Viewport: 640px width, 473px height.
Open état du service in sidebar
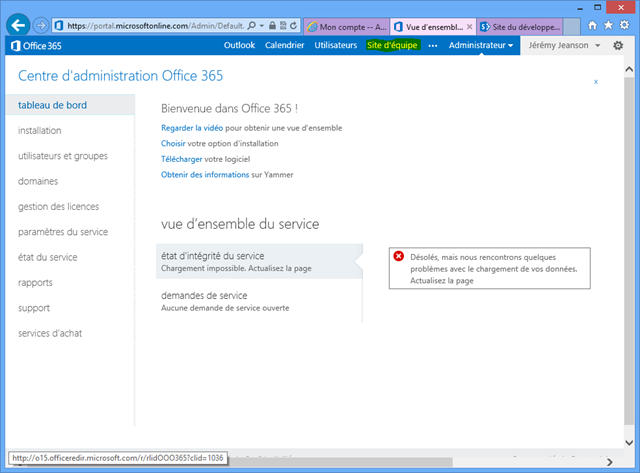[47, 257]
